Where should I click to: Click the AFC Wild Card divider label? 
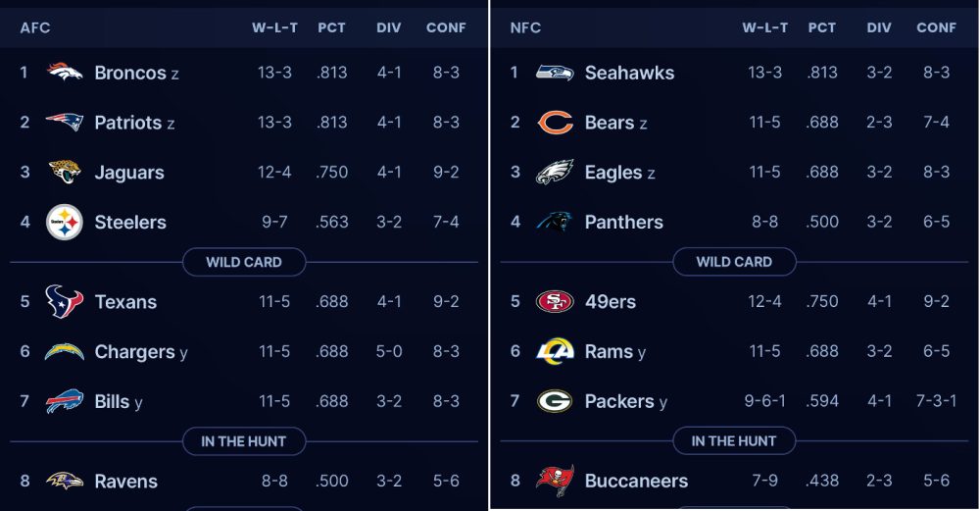(x=244, y=262)
